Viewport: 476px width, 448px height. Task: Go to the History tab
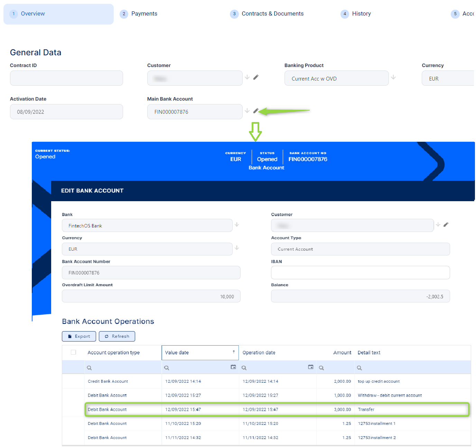(x=361, y=14)
